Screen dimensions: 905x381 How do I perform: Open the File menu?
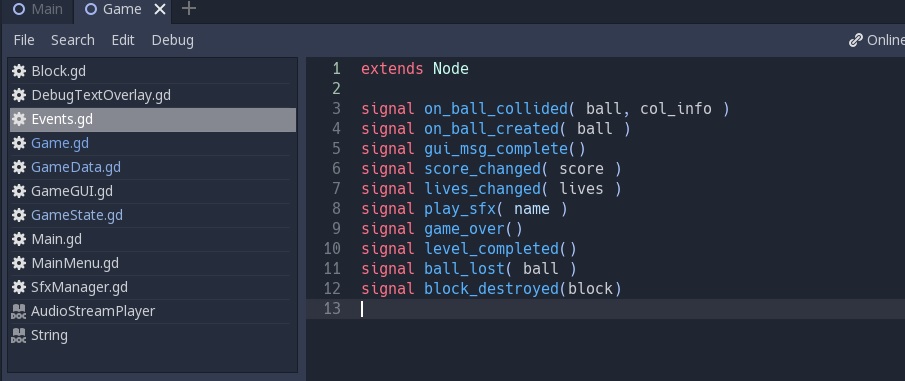tap(24, 40)
